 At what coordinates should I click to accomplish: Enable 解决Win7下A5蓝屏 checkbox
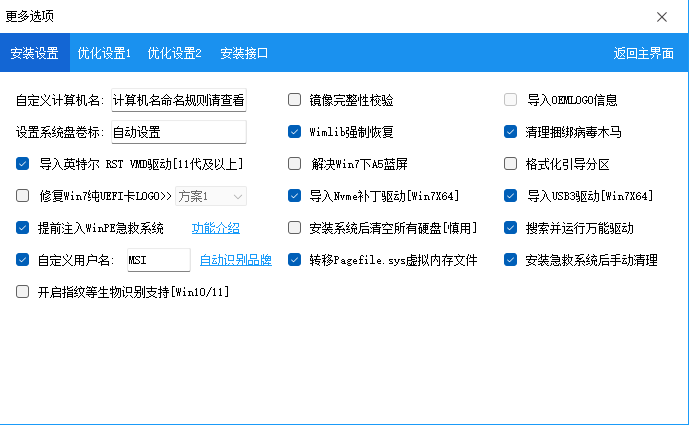coord(294,163)
